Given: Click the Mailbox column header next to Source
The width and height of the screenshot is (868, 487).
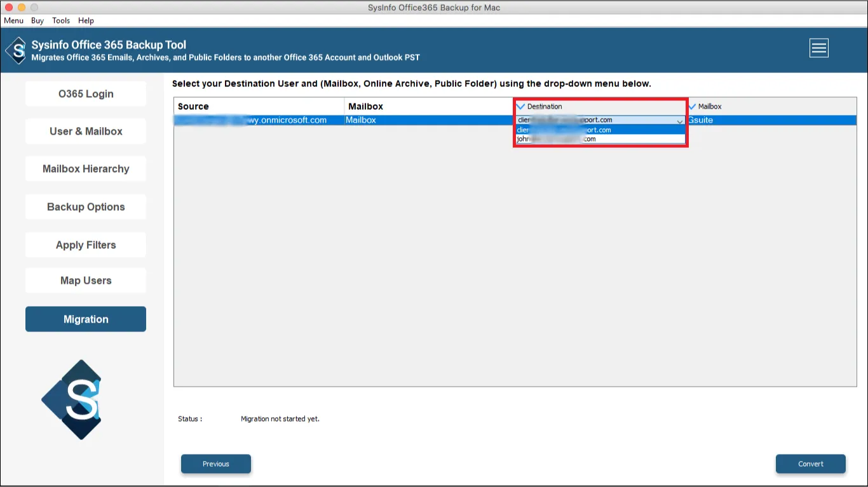Looking at the screenshot, I should [429, 107].
